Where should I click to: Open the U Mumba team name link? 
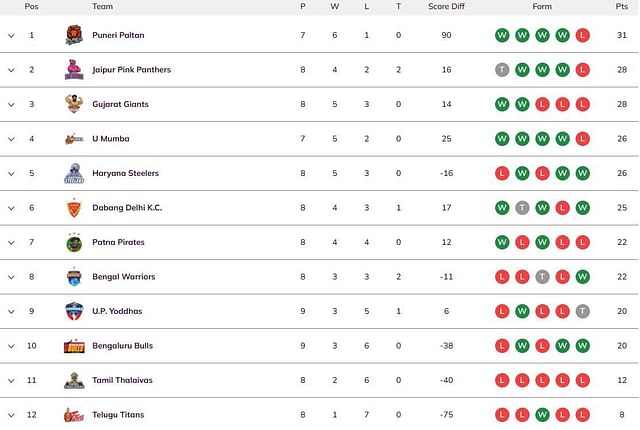(111, 139)
